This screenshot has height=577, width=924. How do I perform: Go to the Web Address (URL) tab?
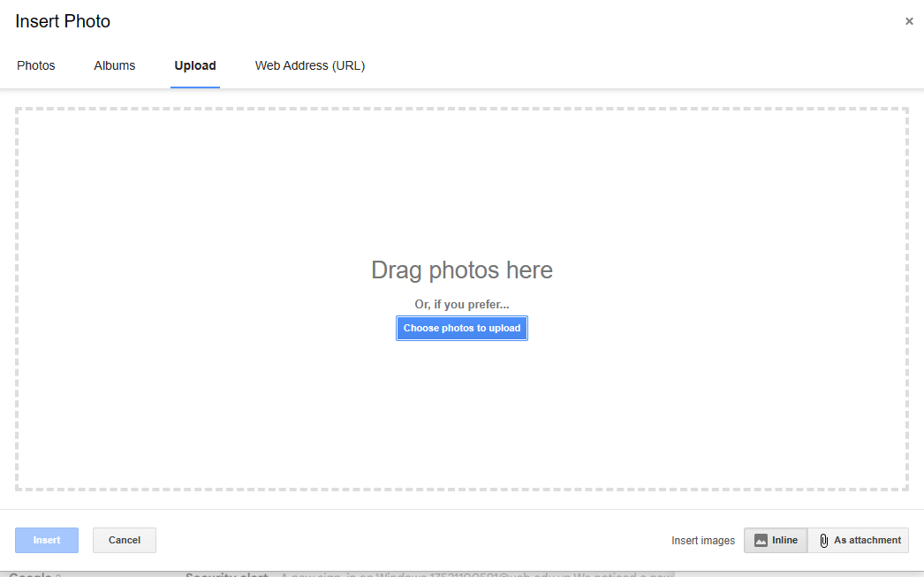[309, 65]
